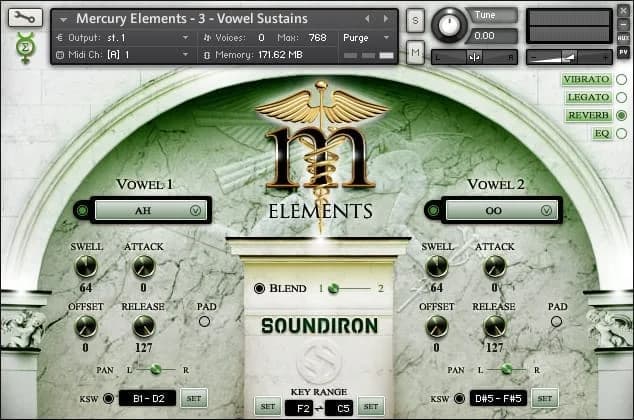The width and height of the screenshot is (634, 420).
Task: Open the LEGATO tab
Action: (588, 97)
